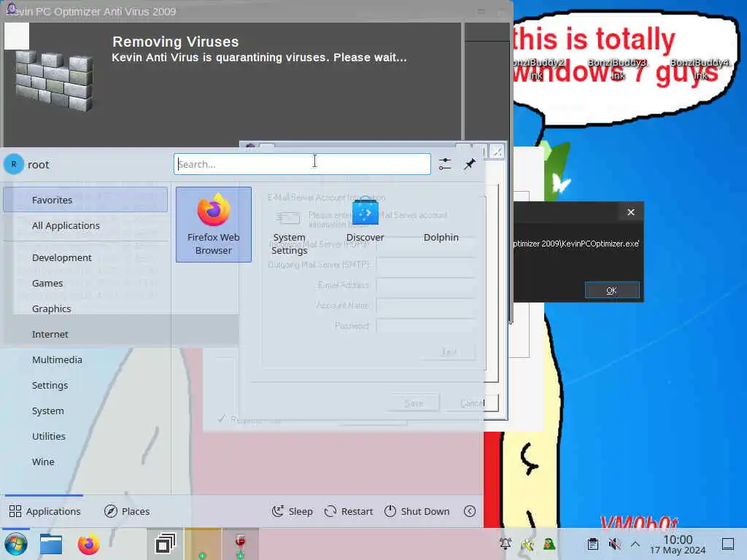Launch Firefox Web Browser from favorites
This screenshot has width=747, height=560.
[x=214, y=225]
